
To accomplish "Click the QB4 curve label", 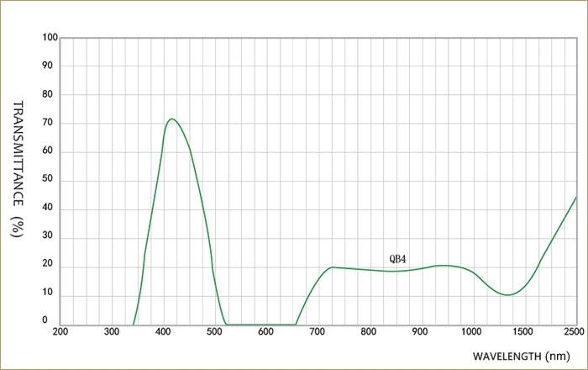I will click(397, 259).
